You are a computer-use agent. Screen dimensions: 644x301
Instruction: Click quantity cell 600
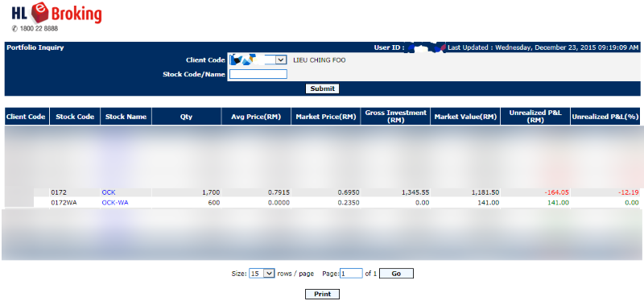coord(214,203)
